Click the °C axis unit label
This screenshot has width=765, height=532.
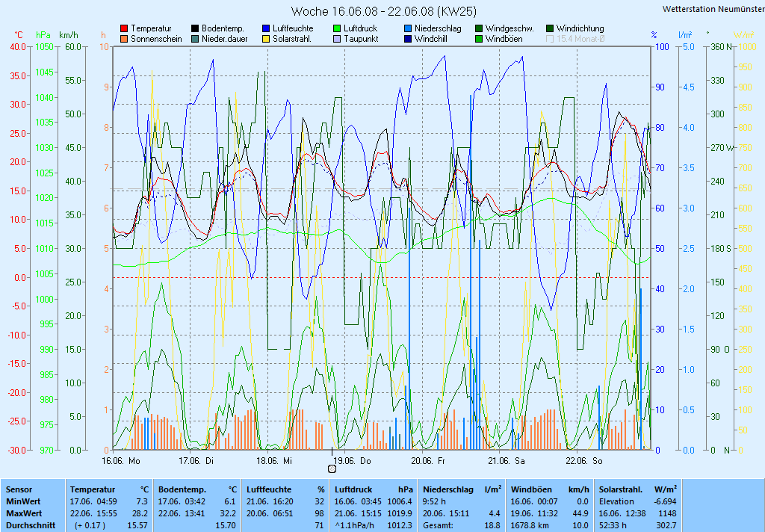tap(19, 35)
